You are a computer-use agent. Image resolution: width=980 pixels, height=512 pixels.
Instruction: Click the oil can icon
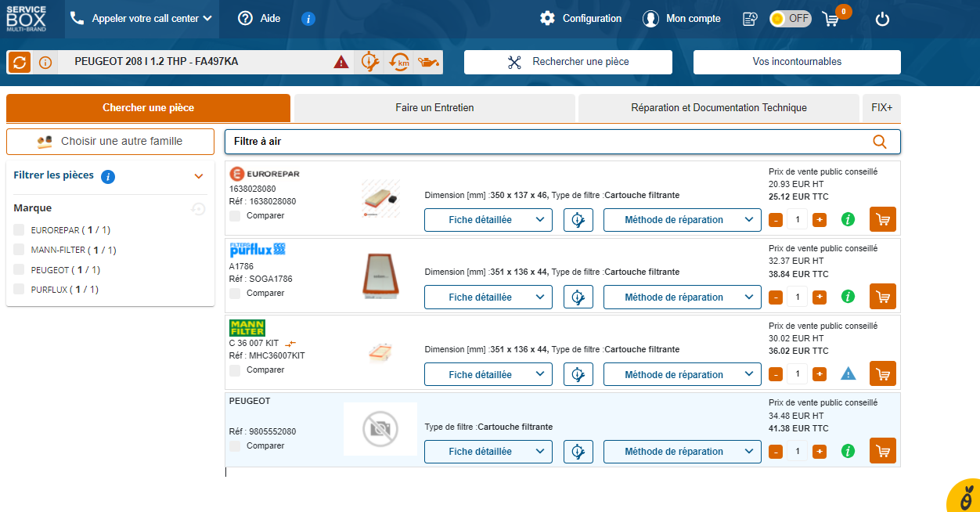pos(427,62)
